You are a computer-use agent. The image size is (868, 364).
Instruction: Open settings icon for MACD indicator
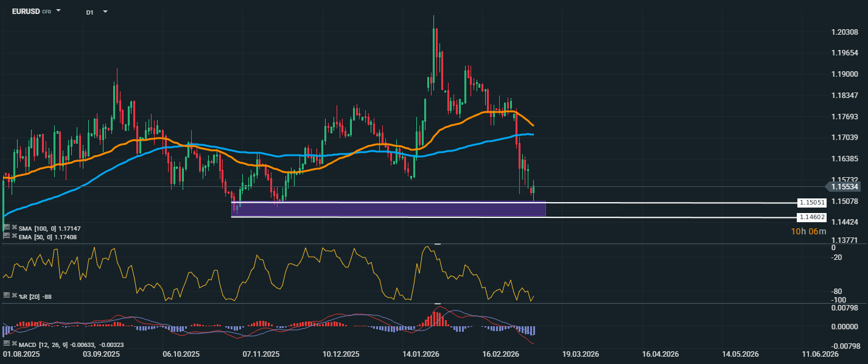pyautogui.click(x=6, y=345)
